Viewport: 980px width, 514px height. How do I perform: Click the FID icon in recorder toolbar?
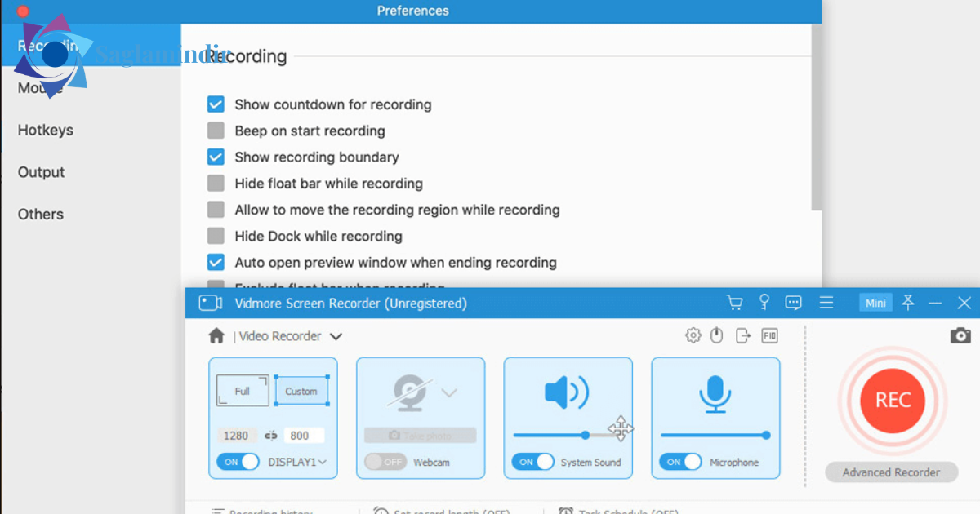(769, 335)
